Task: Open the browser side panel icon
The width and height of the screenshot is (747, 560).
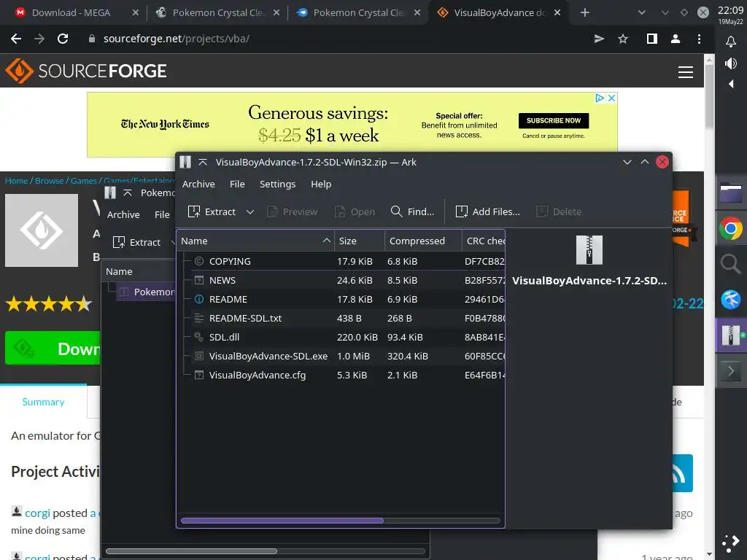Action: [651, 39]
